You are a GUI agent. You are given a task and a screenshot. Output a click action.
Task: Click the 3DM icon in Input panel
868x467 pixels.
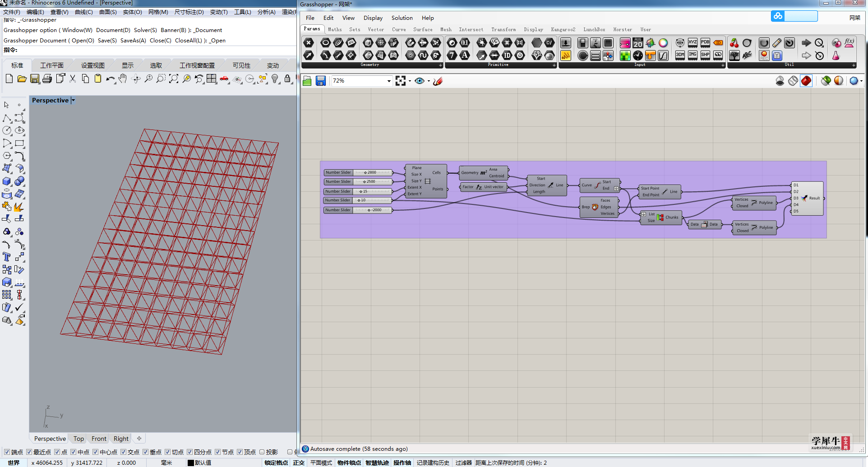(680, 55)
